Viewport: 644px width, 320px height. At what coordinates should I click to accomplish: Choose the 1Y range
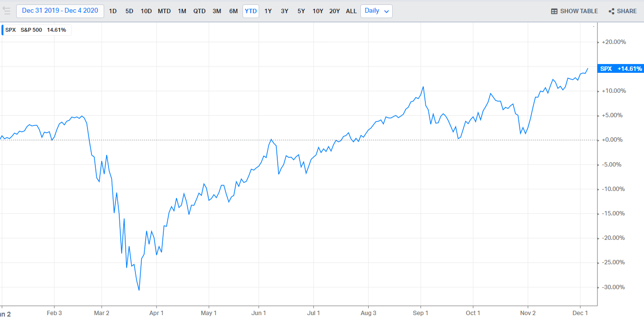click(268, 11)
